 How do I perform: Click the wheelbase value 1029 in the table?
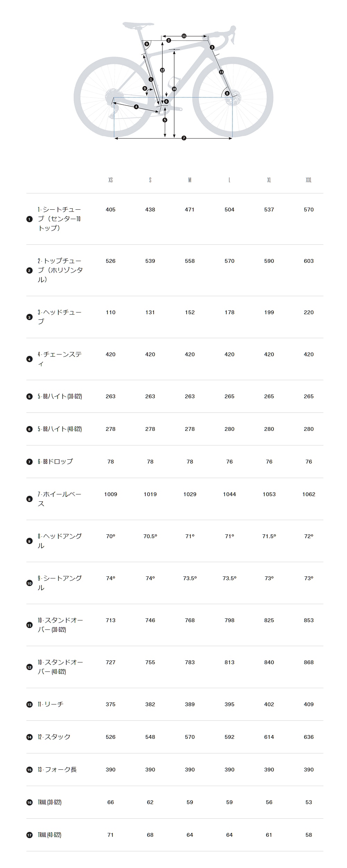[x=190, y=494]
